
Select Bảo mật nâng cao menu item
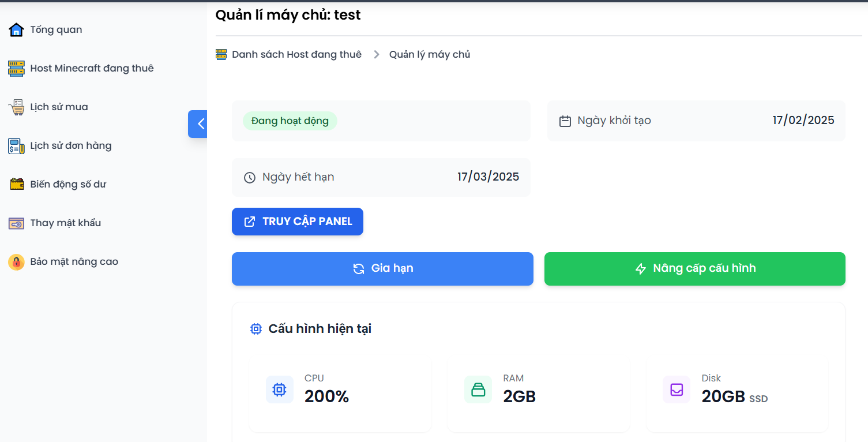point(74,262)
